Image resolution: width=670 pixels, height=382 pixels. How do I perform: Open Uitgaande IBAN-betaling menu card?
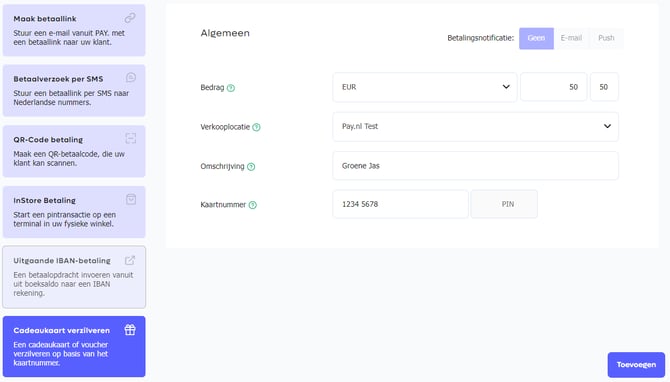[x=74, y=277]
